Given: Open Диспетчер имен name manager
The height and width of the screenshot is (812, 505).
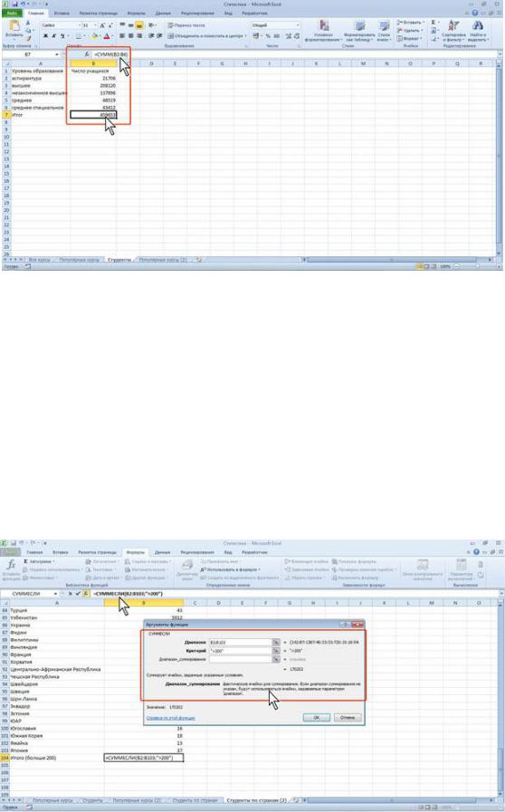Looking at the screenshot, I should tap(187, 568).
